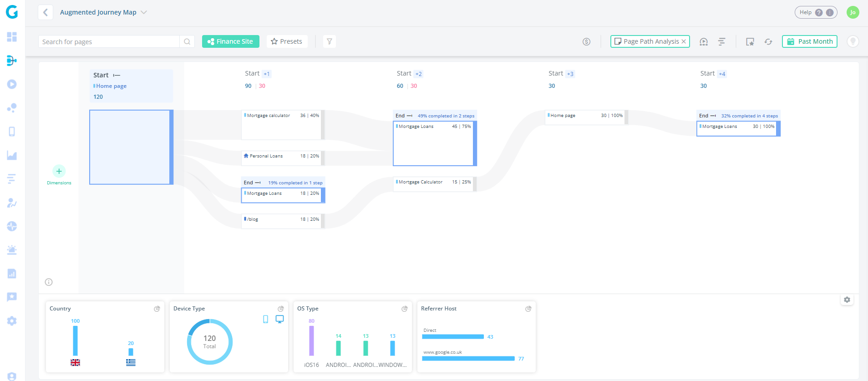The image size is (868, 381).
Task: Open the Presets menu
Action: pyautogui.click(x=287, y=41)
